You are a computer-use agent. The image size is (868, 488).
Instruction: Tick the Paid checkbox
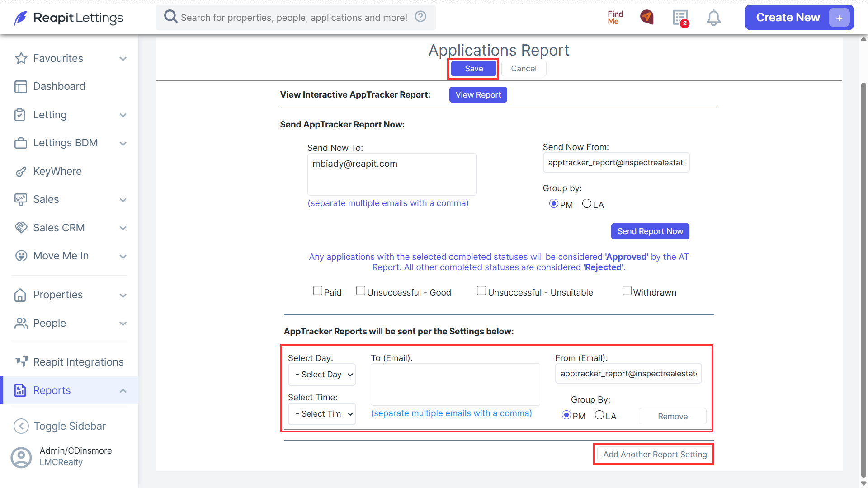[318, 291]
